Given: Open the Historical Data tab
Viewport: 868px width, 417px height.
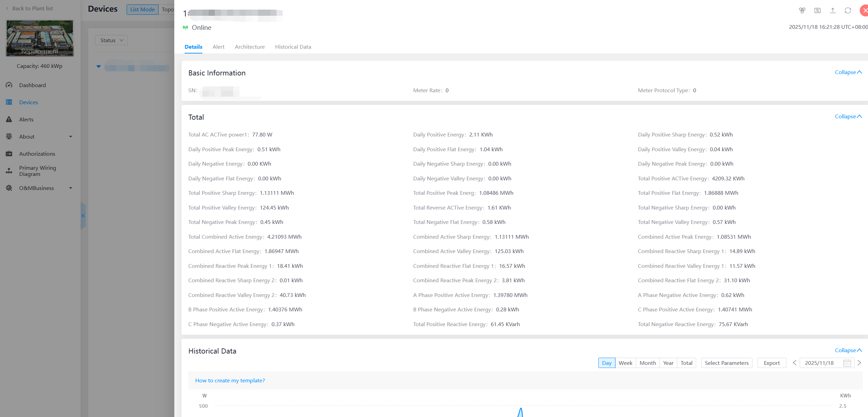Looking at the screenshot, I should 293,47.
